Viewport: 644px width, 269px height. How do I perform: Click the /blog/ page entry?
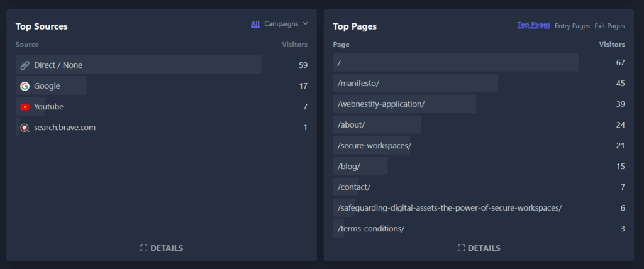point(349,167)
